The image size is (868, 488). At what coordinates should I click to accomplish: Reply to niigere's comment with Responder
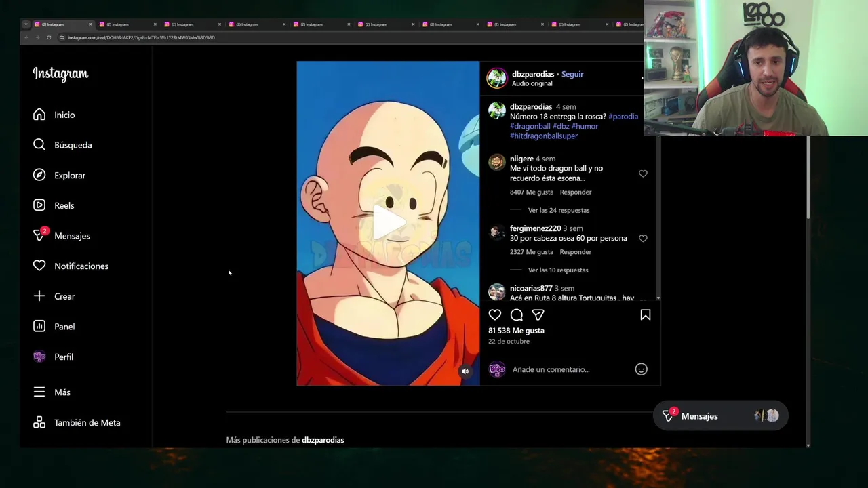pos(576,192)
